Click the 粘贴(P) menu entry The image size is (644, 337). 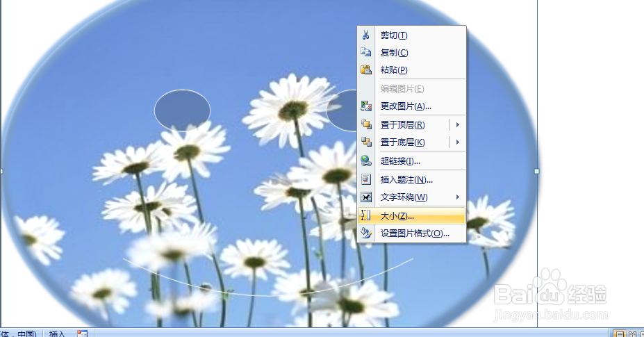(411, 70)
